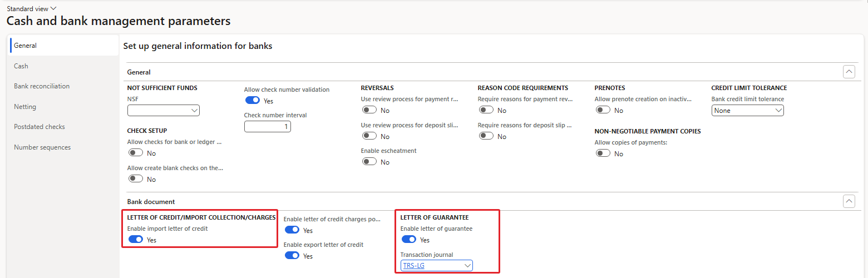Image resolution: width=868 pixels, height=278 pixels.
Task: Click the NOT SUFFICIENT FUNDS heading
Action: coord(162,88)
